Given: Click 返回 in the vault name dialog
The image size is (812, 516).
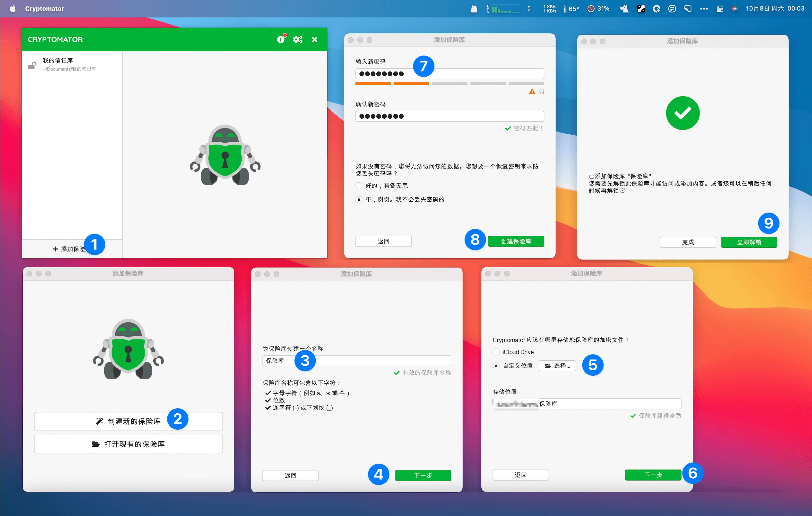Looking at the screenshot, I should click(291, 475).
